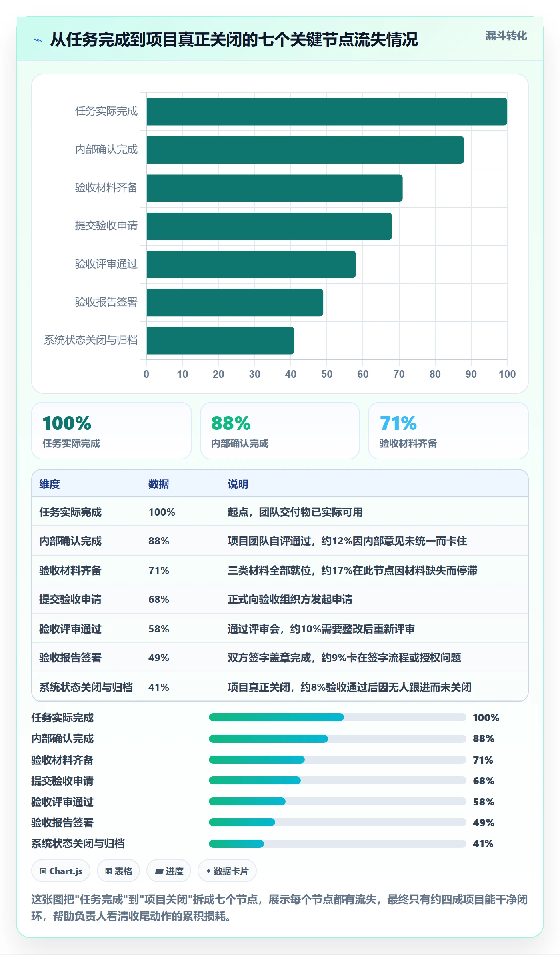Image resolution: width=560 pixels, height=955 pixels.
Task: Click the 验收材料齐备 progress bar
Action: (337, 760)
